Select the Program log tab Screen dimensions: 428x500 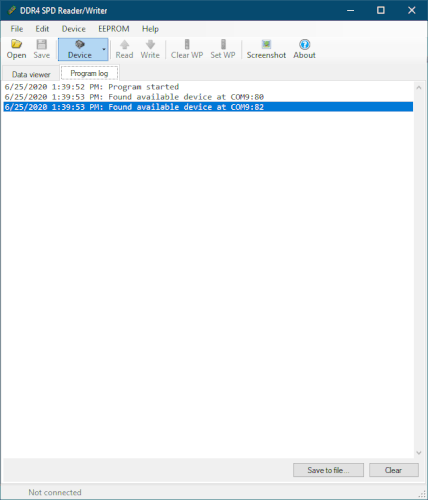(89, 73)
